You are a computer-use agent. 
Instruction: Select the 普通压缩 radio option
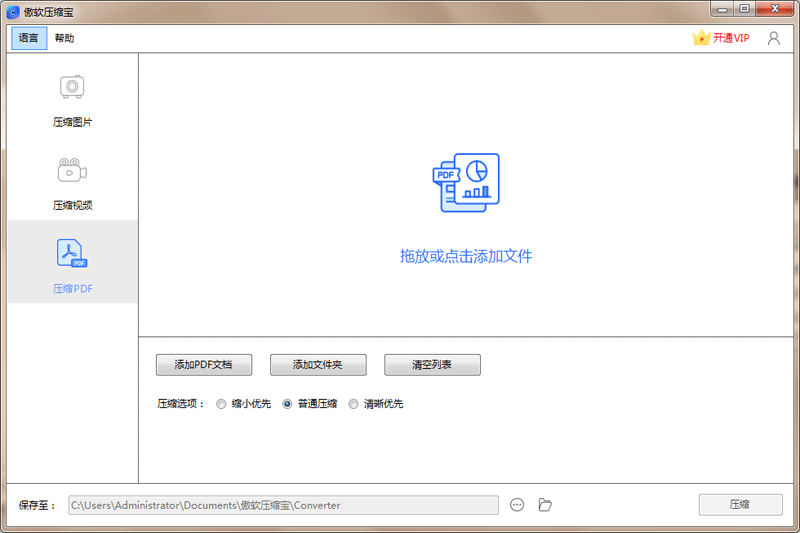[288, 404]
